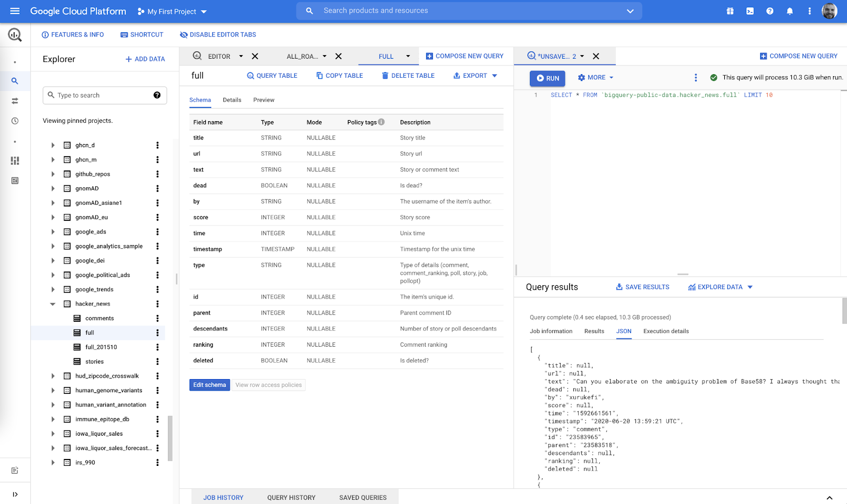847x504 pixels.
Task: Expand the bottom history panel chevron
Action: click(x=830, y=498)
